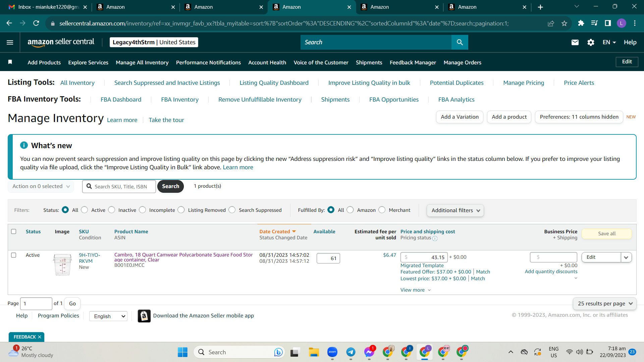Screen dimensions: 644x362
Task: Change the 25 results per page dropdown
Action: coord(605,304)
